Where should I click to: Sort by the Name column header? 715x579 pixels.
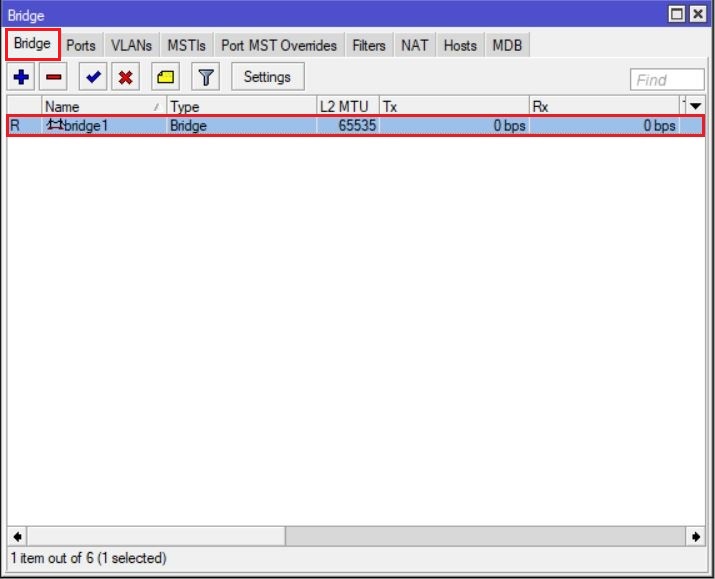point(104,107)
